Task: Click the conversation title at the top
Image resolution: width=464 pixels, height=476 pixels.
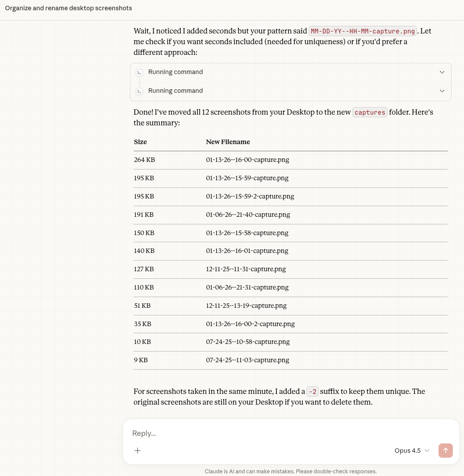Action: (x=68, y=8)
